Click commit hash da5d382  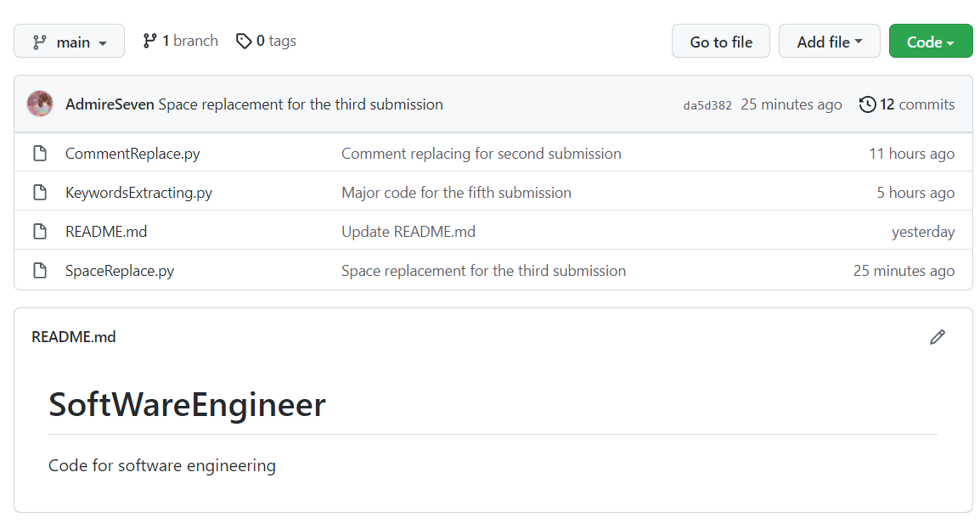coord(707,105)
